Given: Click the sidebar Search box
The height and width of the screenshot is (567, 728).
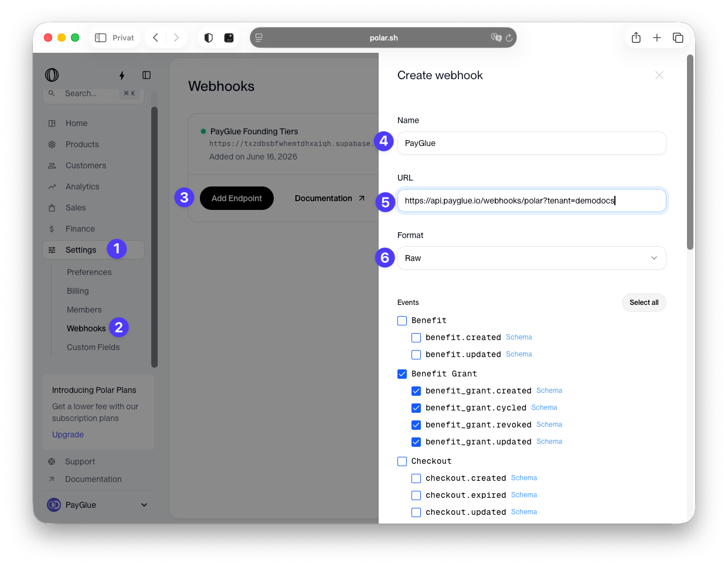Looking at the screenshot, I should pos(93,94).
